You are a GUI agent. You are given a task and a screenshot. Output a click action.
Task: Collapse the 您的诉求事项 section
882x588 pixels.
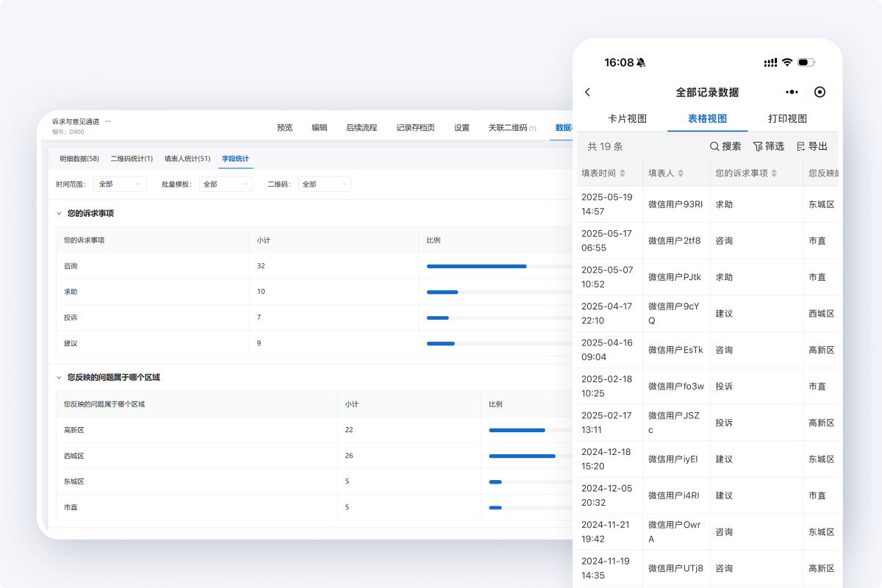(59, 213)
